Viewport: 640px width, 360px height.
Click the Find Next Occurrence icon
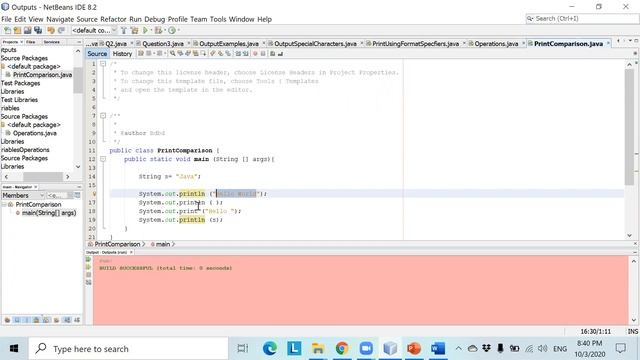point(188,53)
